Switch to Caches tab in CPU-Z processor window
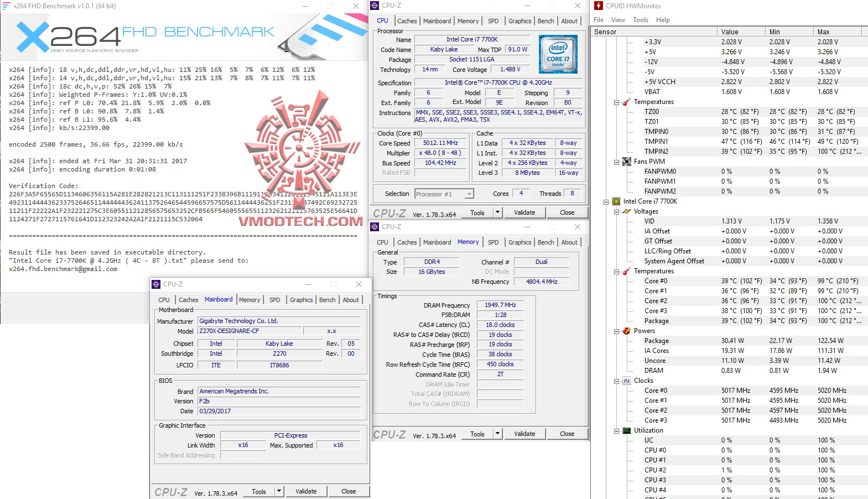Screen dimensions: 868x499 (x=407, y=21)
